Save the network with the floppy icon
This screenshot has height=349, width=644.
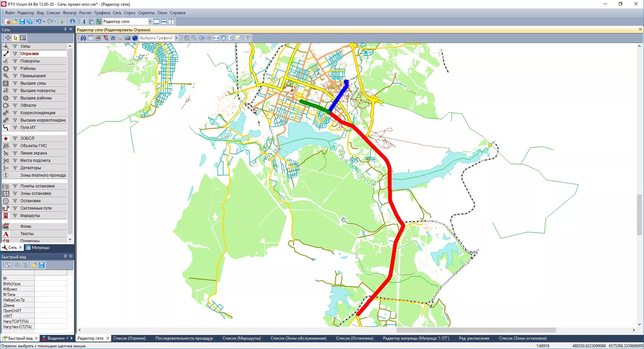[22, 21]
